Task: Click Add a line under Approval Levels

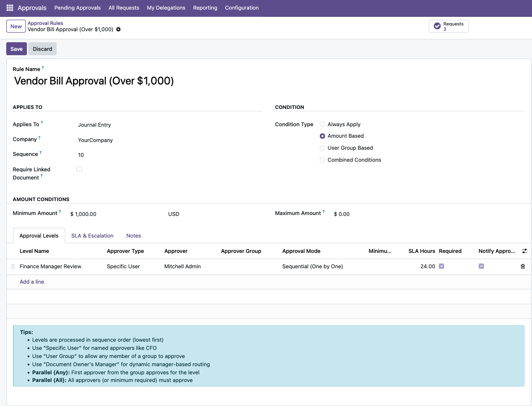Action: pyautogui.click(x=32, y=282)
